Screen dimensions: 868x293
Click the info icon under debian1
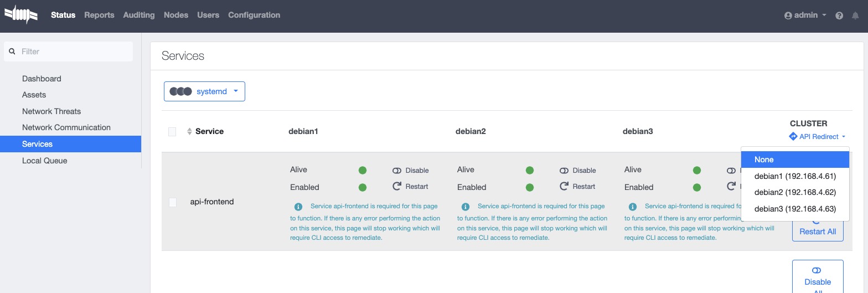coord(298,207)
